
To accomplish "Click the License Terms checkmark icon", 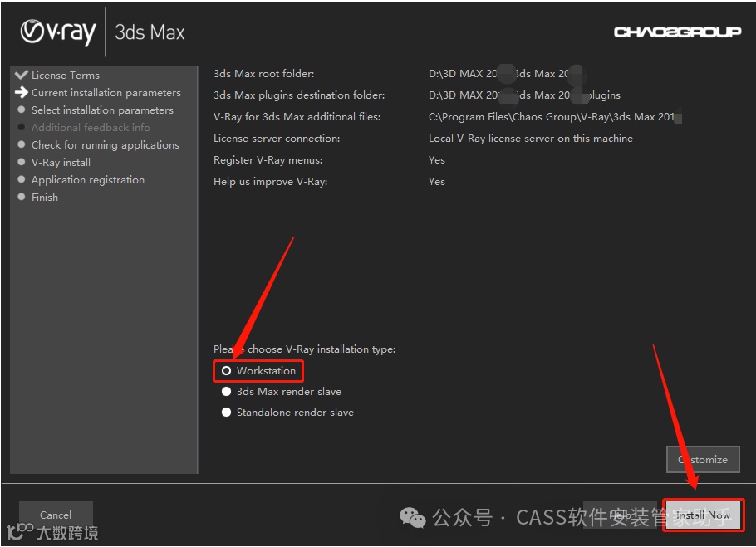I will [22, 75].
